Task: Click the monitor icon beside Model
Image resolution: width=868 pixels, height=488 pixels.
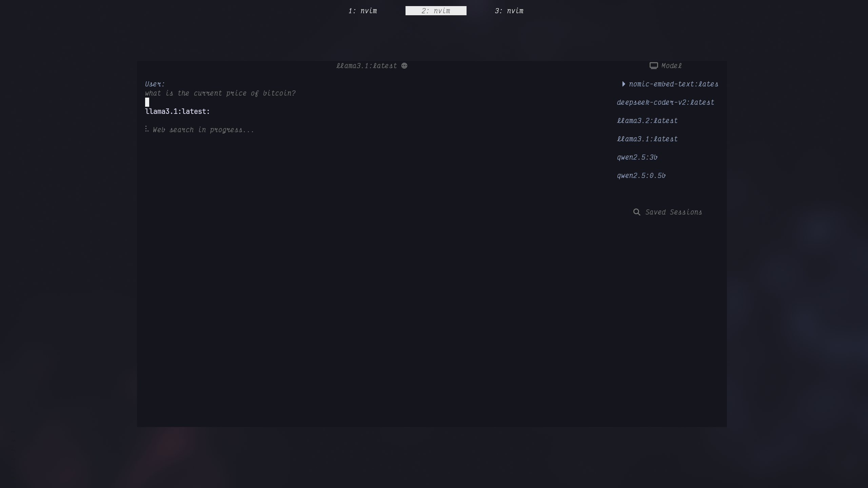Action: tap(653, 66)
